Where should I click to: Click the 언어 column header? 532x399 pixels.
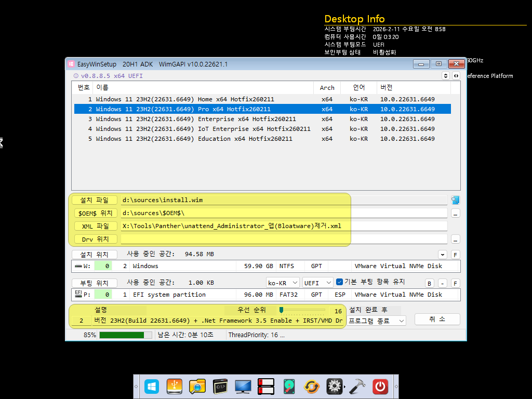coord(358,87)
